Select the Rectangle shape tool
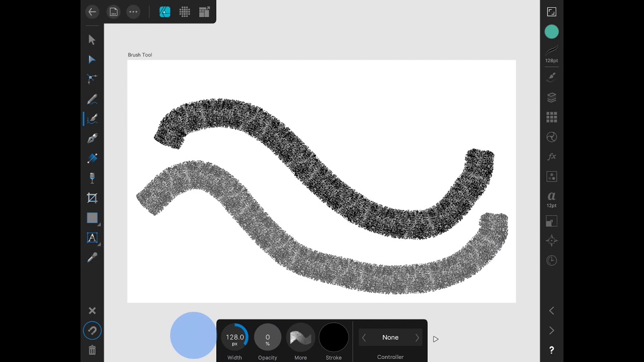The width and height of the screenshot is (644, 362). tap(92, 218)
